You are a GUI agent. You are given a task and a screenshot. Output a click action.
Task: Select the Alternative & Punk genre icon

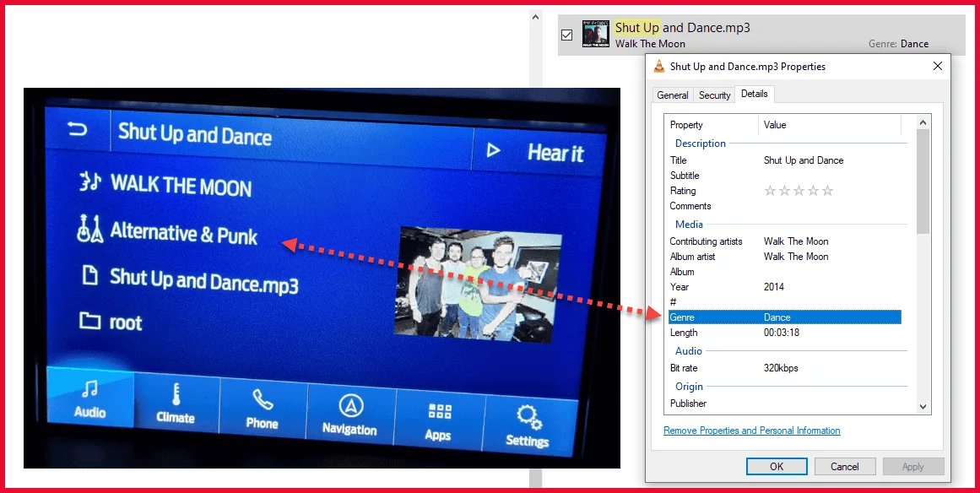pyautogui.click(x=89, y=230)
